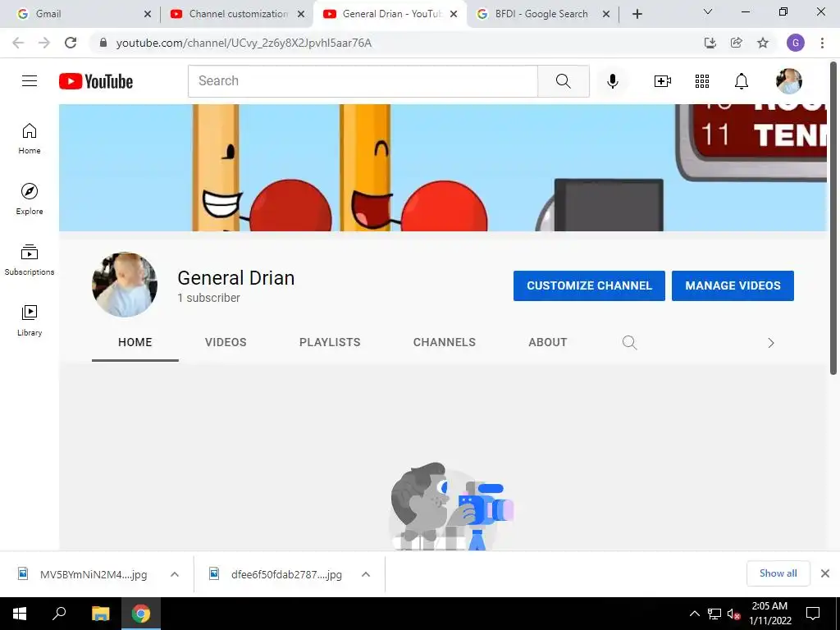Click the address bar URL
Screen dimensions: 840x630
click(244, 43)
